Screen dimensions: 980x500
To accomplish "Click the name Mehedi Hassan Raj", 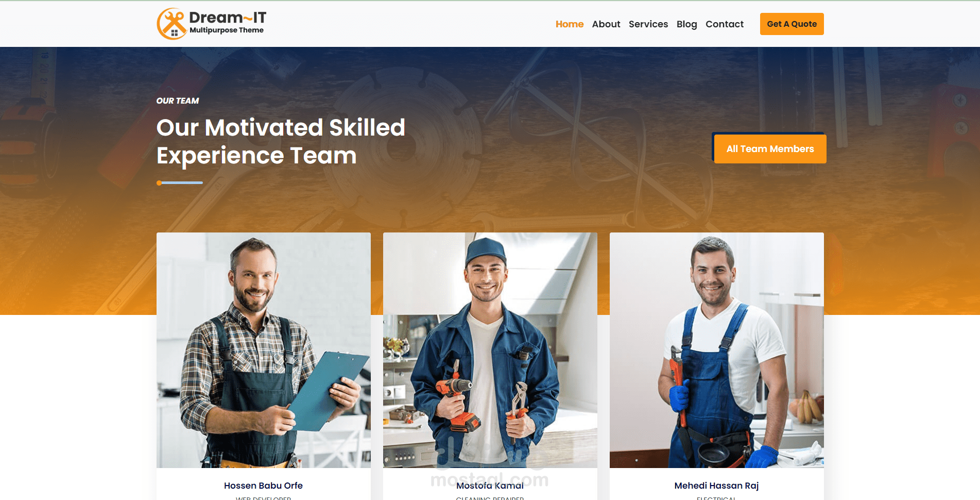I will 716,486.
